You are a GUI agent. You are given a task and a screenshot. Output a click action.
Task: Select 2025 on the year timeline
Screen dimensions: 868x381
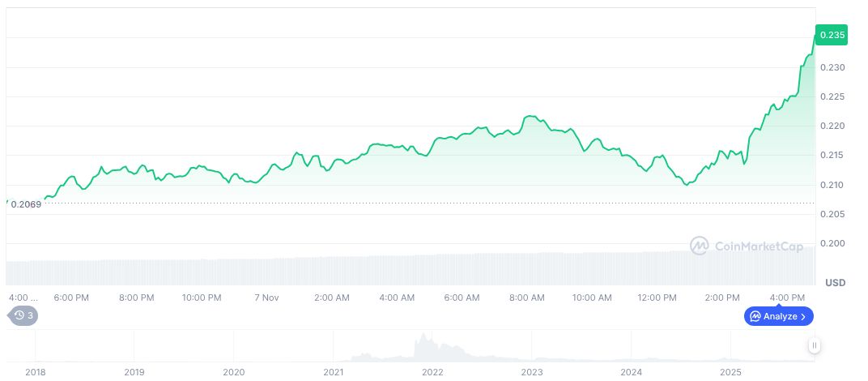[730, 372]
